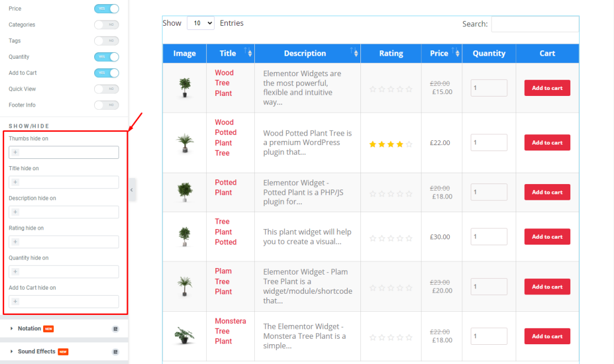The height and width of the screenshot is (364, 614).
Task: Open the Tree Plant Potted link
Action: pos(225,231)
